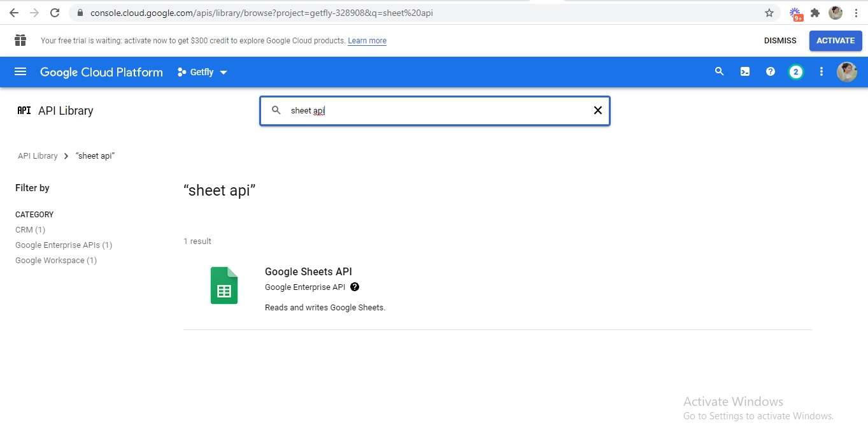Clear the search field with X
Image resolution: width=868 pixels, height=432 pixels.
[x=597, y=110]
